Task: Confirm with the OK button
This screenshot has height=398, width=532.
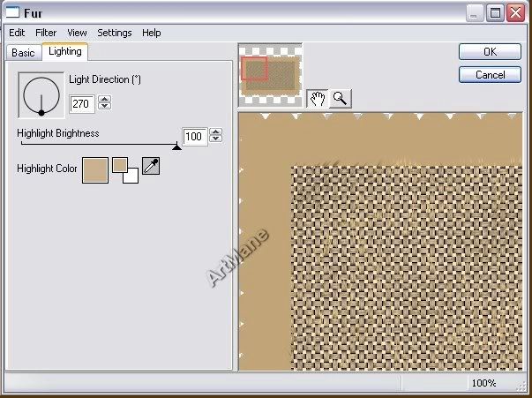Action: [490, 51]
